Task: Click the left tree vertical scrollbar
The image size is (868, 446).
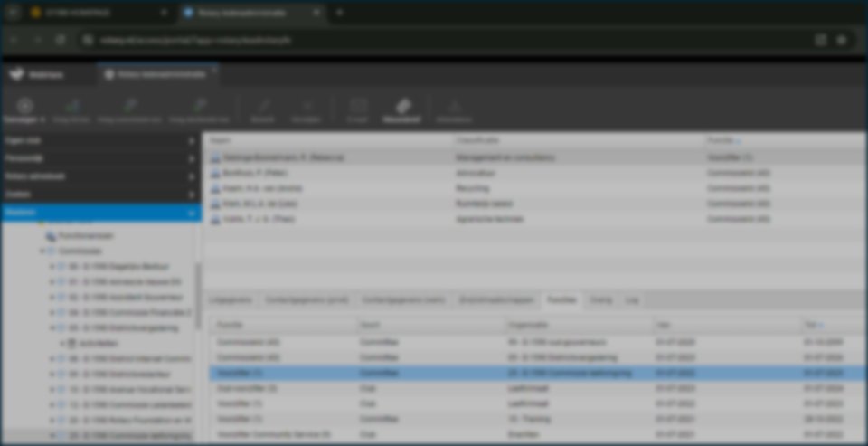Action: coord(198,297)
